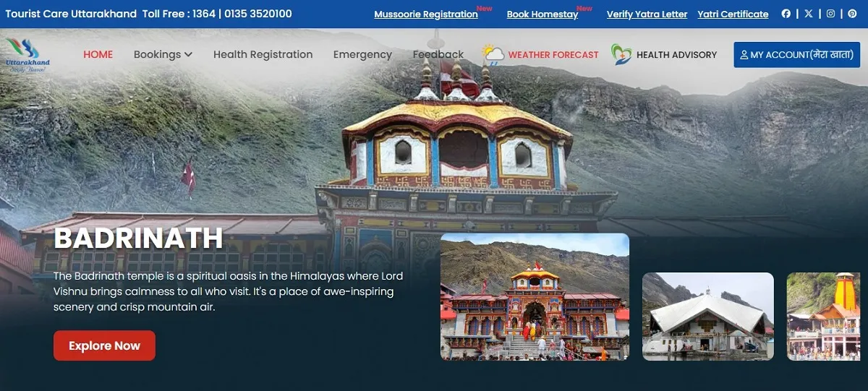Open the Feedback menu item

(x=438, y=54)
